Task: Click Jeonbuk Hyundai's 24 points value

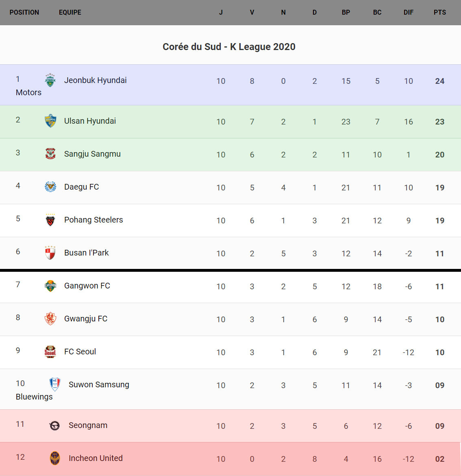Action: (x=439, y=81)
